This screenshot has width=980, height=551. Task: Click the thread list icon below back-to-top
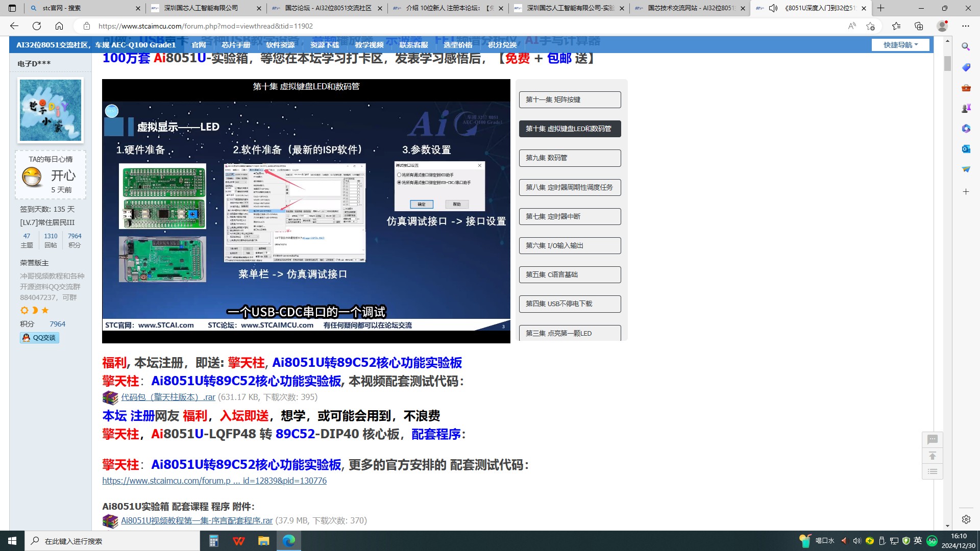click(x=933, y=471)
